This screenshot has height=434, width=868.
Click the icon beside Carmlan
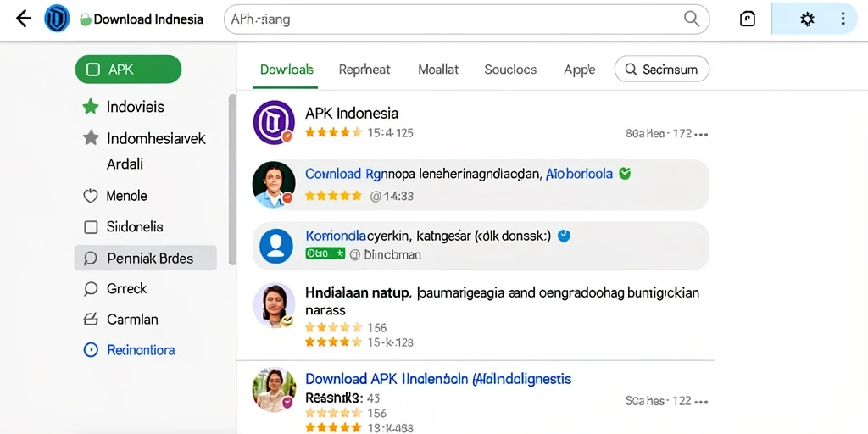click(90, 320)
